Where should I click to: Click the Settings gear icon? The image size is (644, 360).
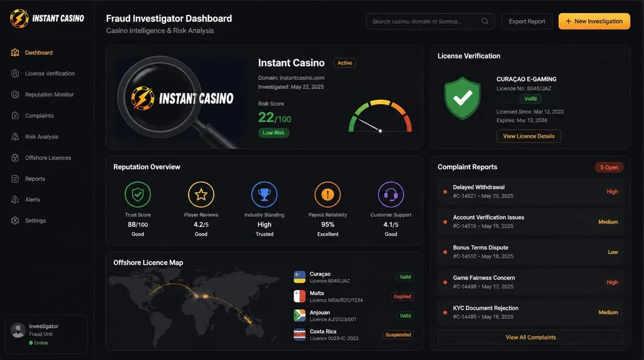15,220
